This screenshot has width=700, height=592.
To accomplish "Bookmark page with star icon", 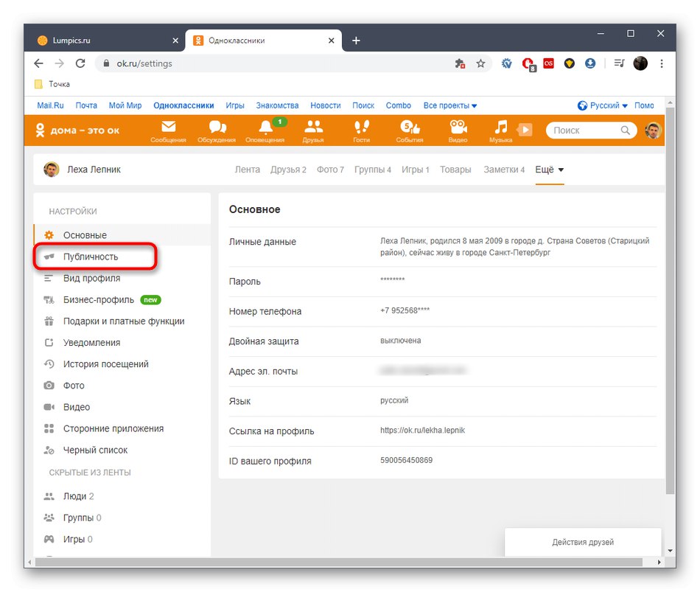I will [480, 63].
